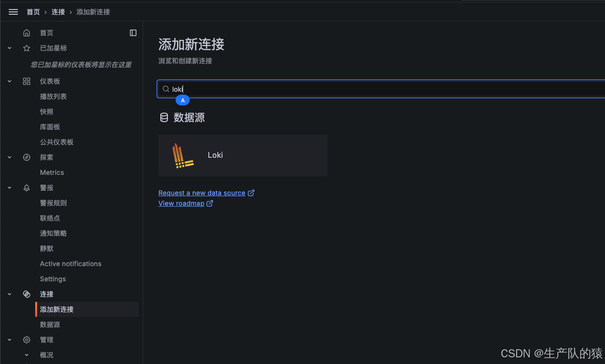The image size is (605, 364).
Task: Open 警报 in the sidebar
Action: click(x=47, y=188)
